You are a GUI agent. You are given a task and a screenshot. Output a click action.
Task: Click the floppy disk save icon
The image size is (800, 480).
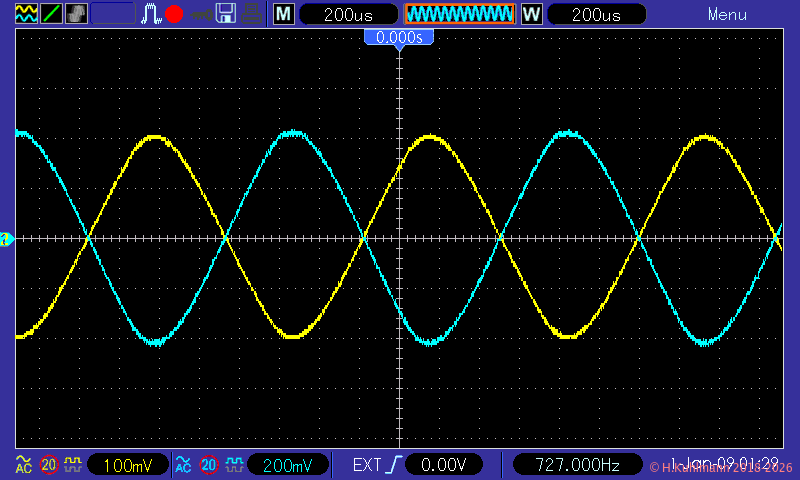(226, 14)
